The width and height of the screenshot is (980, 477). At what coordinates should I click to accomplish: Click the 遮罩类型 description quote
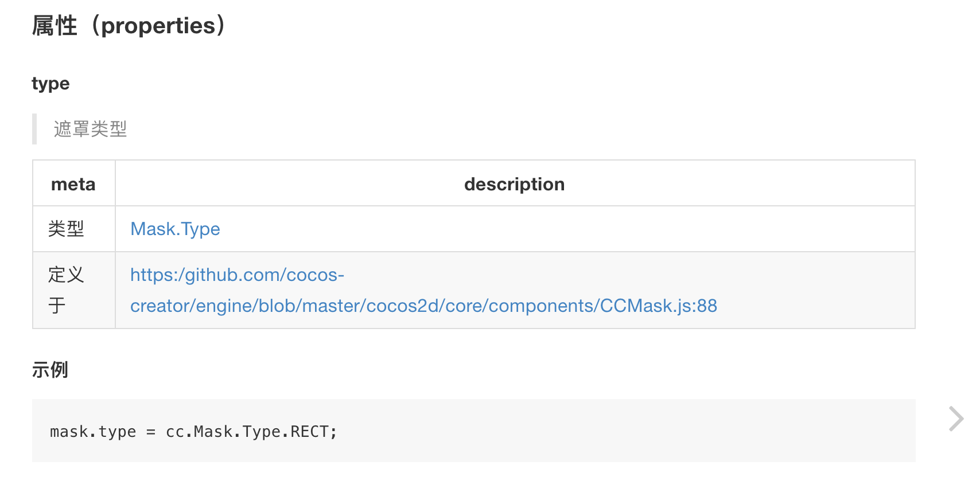click(x=90, y=129)
